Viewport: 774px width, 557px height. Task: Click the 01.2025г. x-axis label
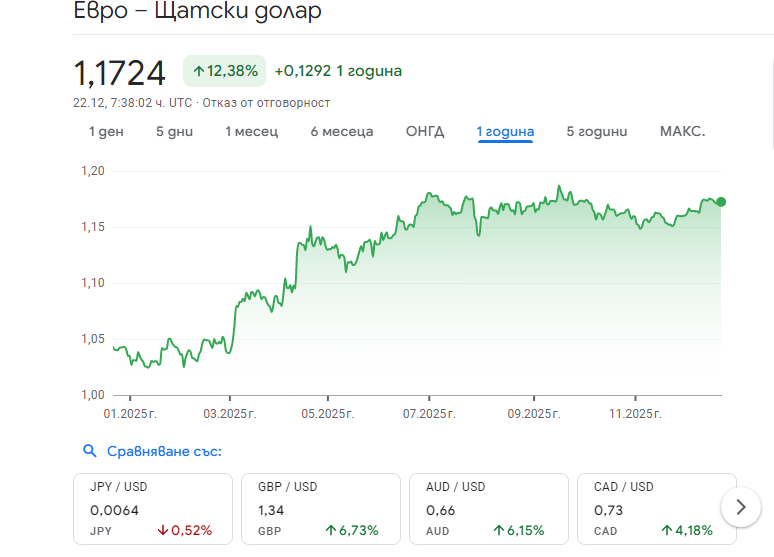point(130,414)
